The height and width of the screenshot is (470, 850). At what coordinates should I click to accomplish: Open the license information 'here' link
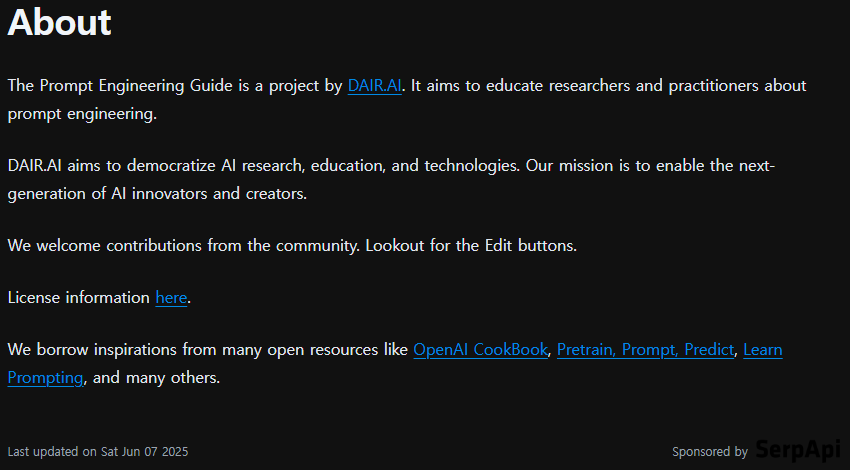tap(171, 297)
